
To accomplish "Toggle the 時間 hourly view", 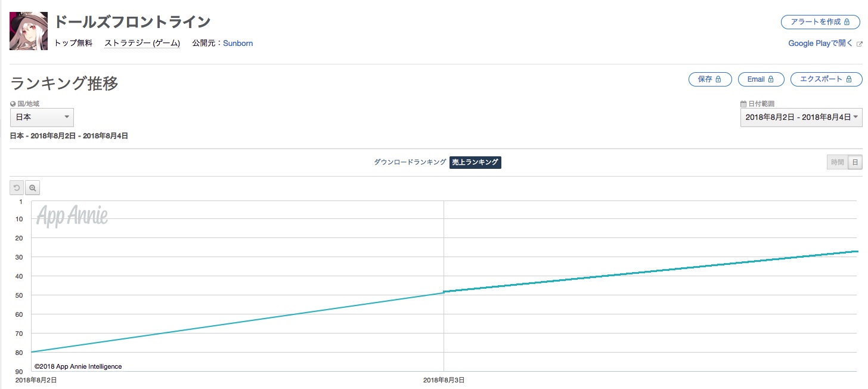I will pos(837,162).
